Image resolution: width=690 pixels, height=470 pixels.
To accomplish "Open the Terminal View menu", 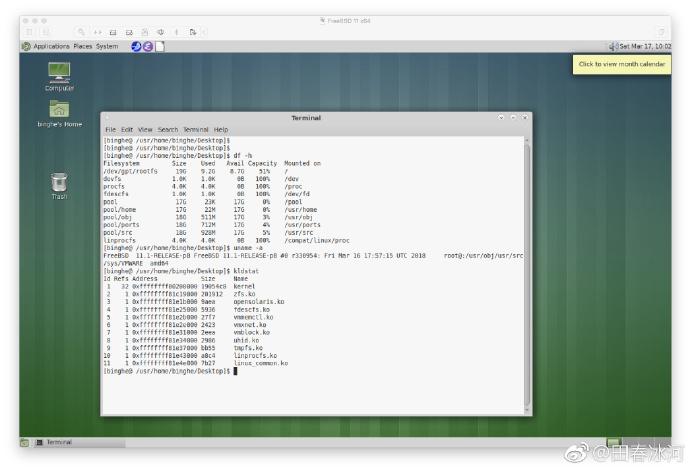I will [145, 129].
